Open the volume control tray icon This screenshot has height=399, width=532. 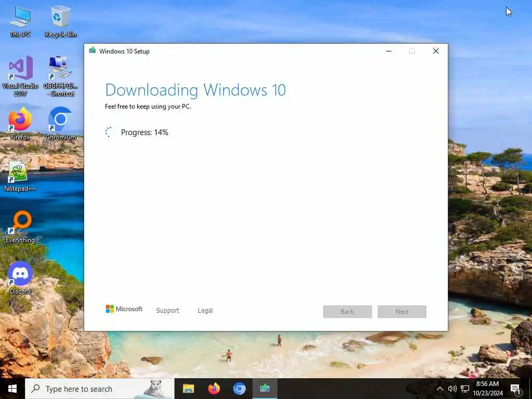click(x=453, y=389)
